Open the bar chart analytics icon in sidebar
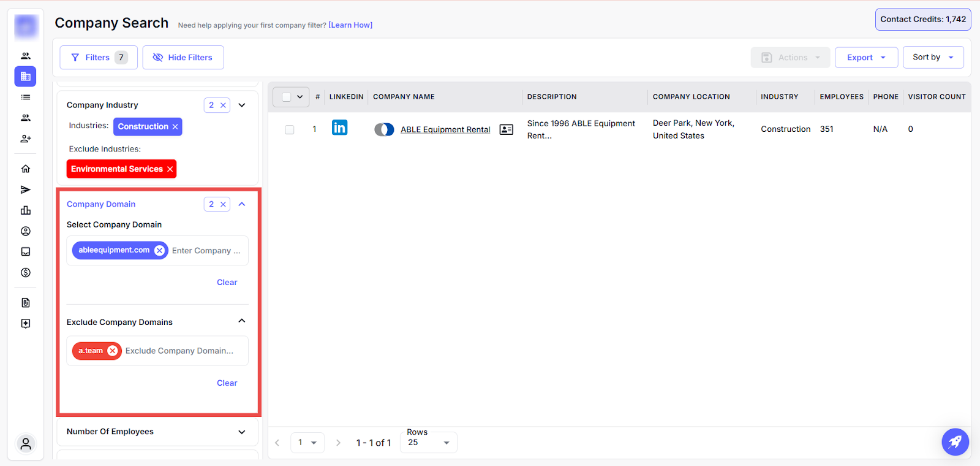The width and height of the screenshot is (980, 466). [26, 210]
